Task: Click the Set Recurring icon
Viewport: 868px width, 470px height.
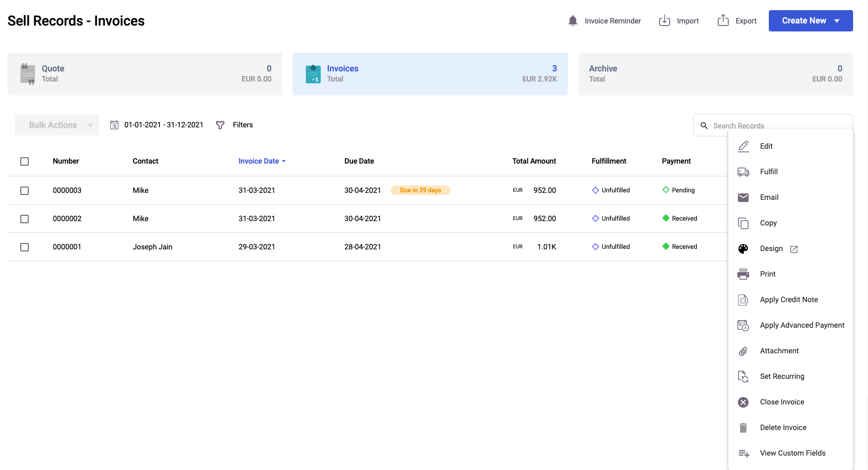Action: [743, 376]
